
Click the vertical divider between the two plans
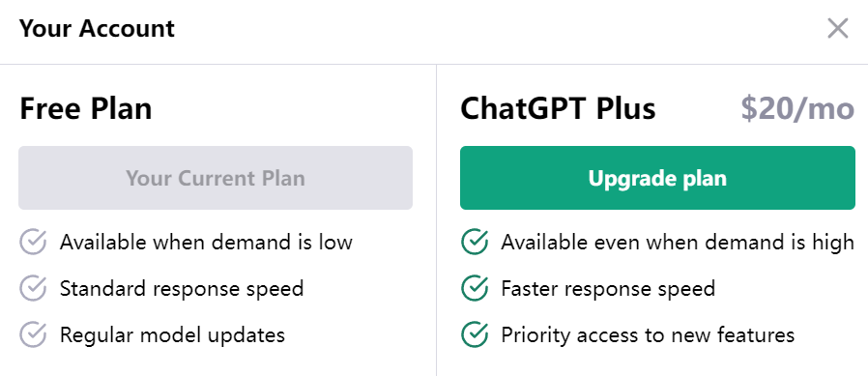pos(436,220)
